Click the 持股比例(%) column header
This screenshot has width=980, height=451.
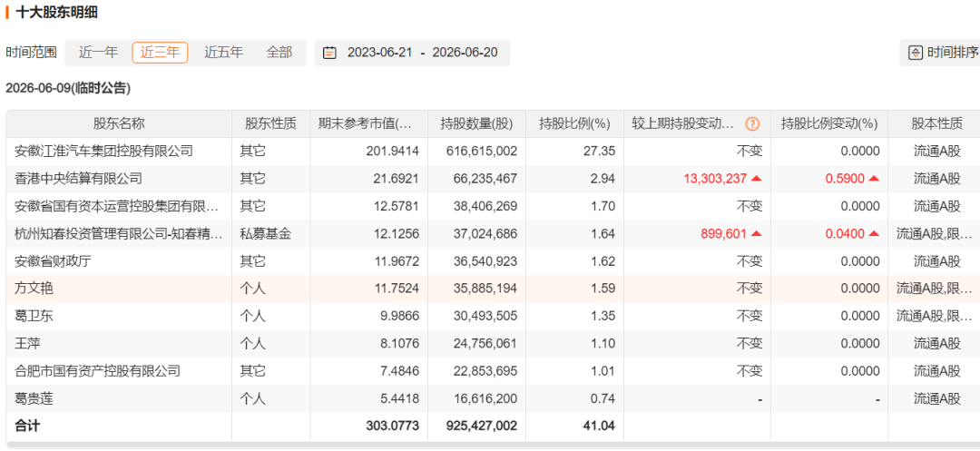click(574, 123)
